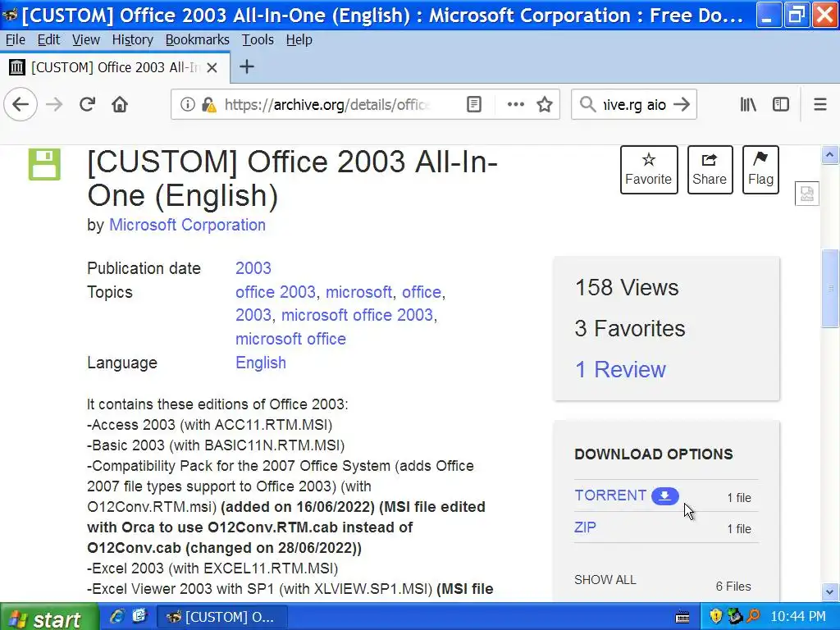Open the Windows start menu
840x630 pixels.
[49, 617]
